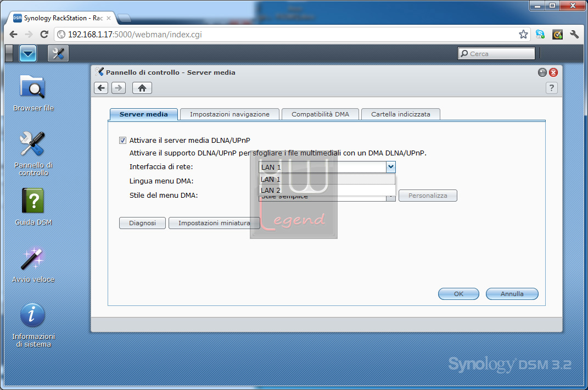
Task: Return to control panel home
Action: point(142,88)
